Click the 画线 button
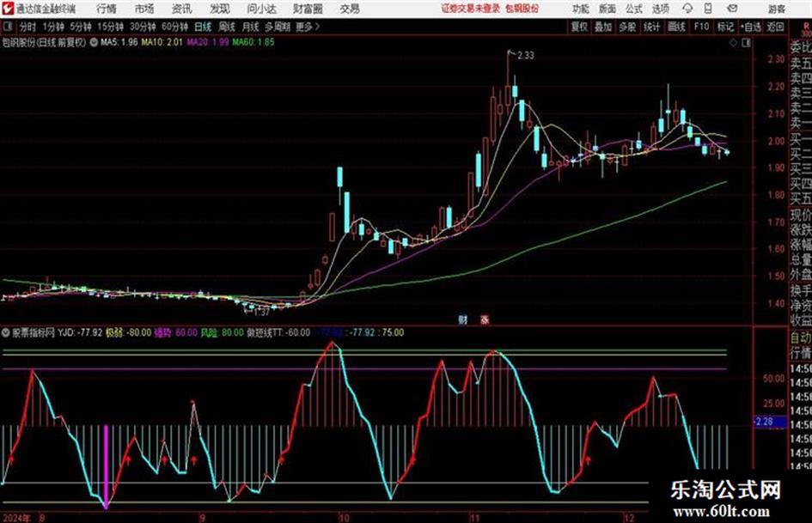The width and height of the screenshot is (812, 523). point(676,27)
